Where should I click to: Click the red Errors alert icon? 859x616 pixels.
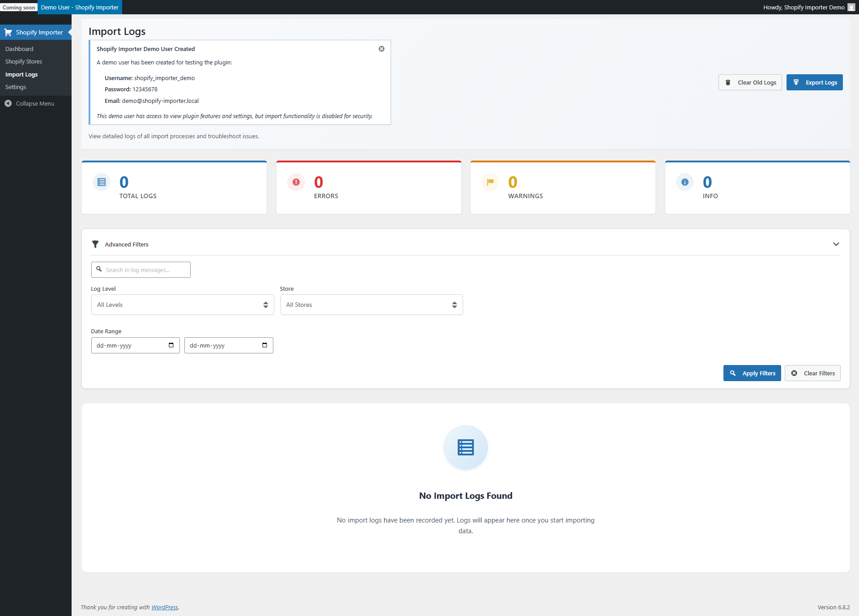coord(296,182)
